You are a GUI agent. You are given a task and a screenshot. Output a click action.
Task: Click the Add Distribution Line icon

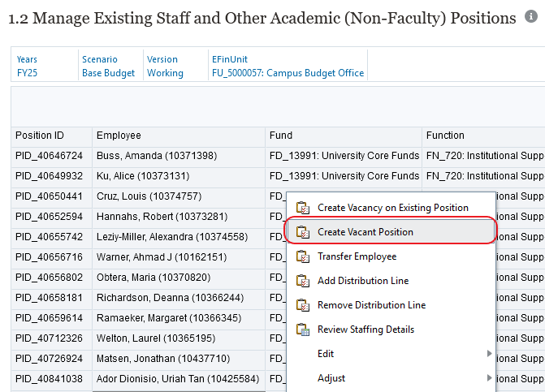(303, 281)
